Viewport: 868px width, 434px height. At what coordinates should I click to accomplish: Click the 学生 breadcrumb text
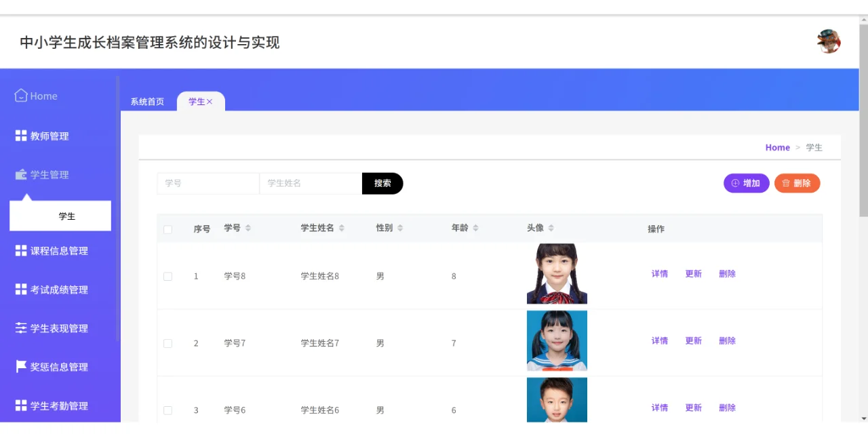(814, 147)
